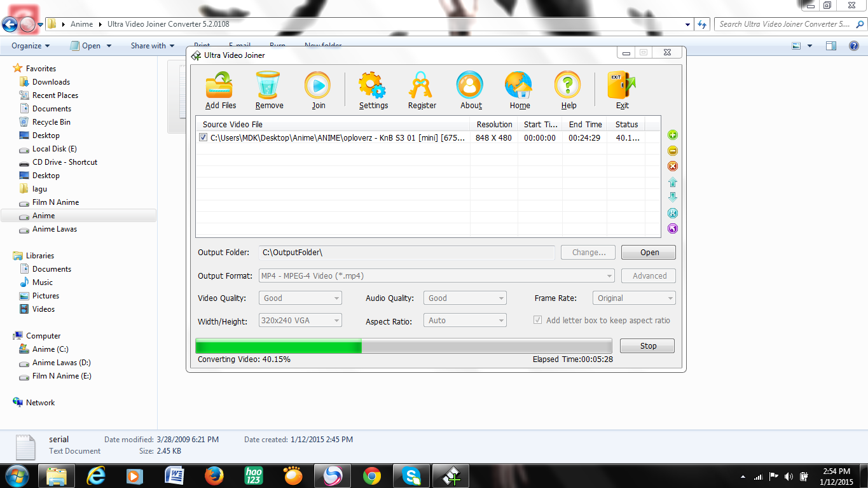Open Google Chrome from the taskbar

(372, 476)
